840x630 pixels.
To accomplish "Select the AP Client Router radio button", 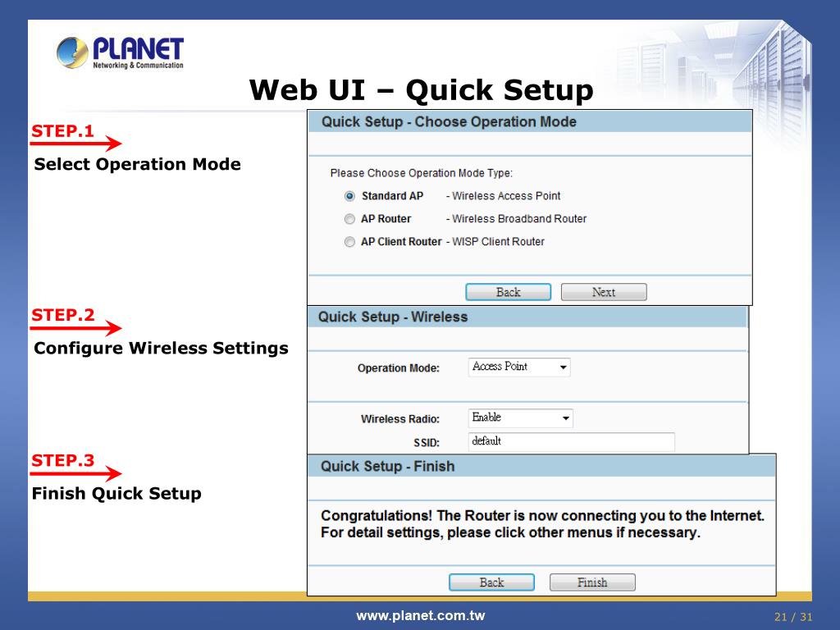I will (349, 242).
